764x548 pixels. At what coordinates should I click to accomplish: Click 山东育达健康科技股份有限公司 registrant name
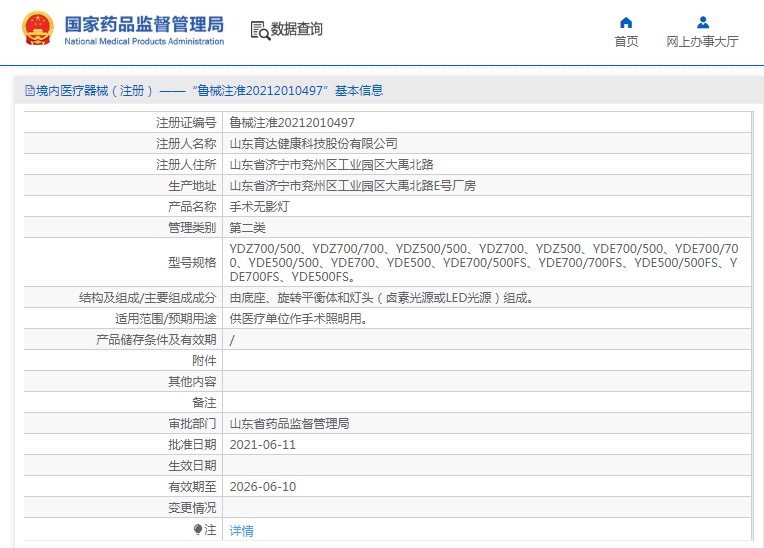pyautogui.click(x=313, y=144)
